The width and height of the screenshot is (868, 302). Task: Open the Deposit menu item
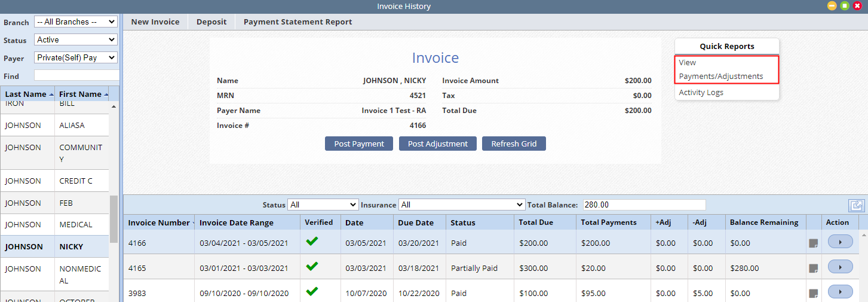(x=211, y=22)
